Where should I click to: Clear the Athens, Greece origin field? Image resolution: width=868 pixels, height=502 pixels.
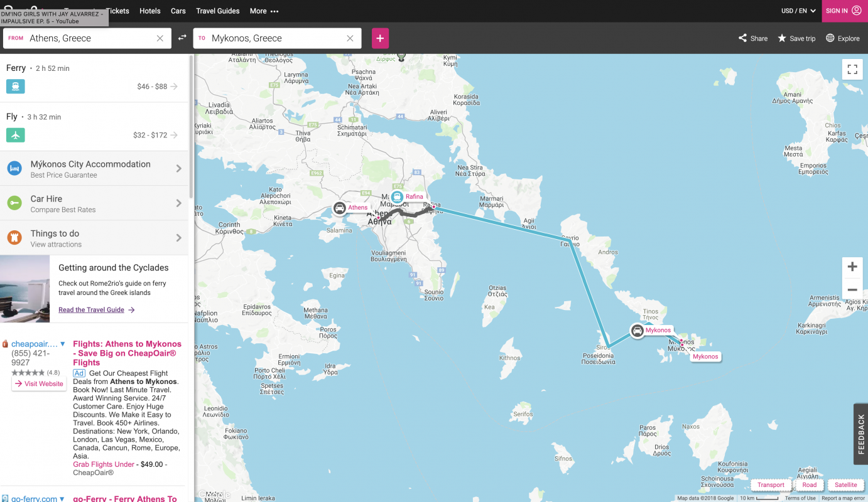point(160,38)
